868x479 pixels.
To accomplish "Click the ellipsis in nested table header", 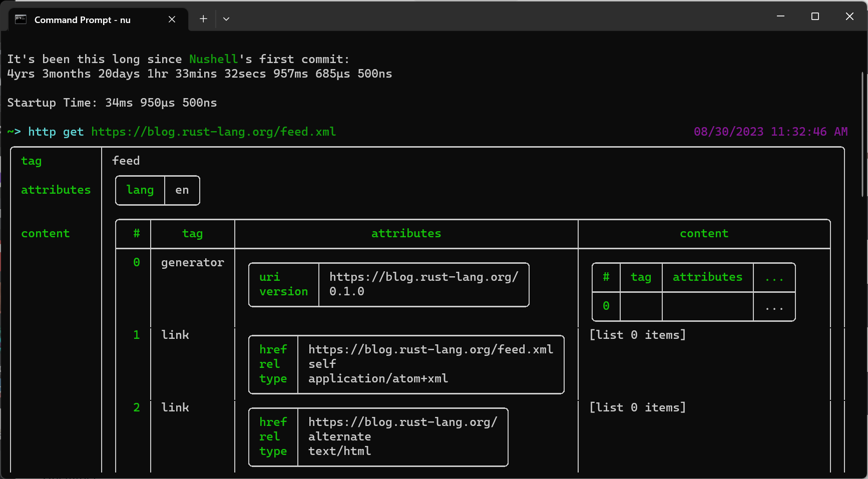I will tap(774, 277).
